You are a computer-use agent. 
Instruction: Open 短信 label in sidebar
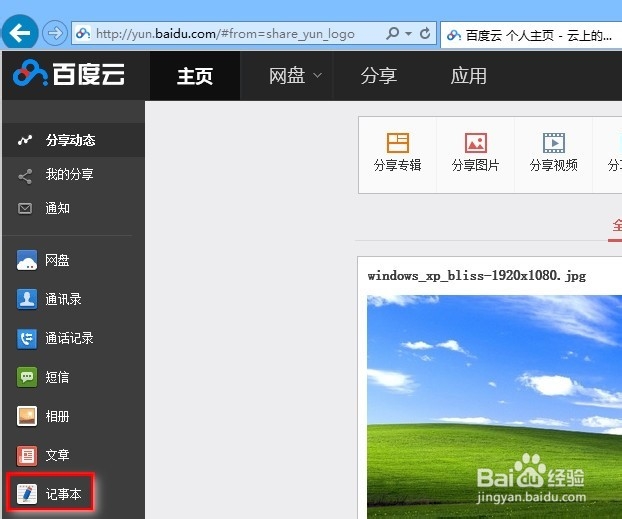(x=57, y=377)
